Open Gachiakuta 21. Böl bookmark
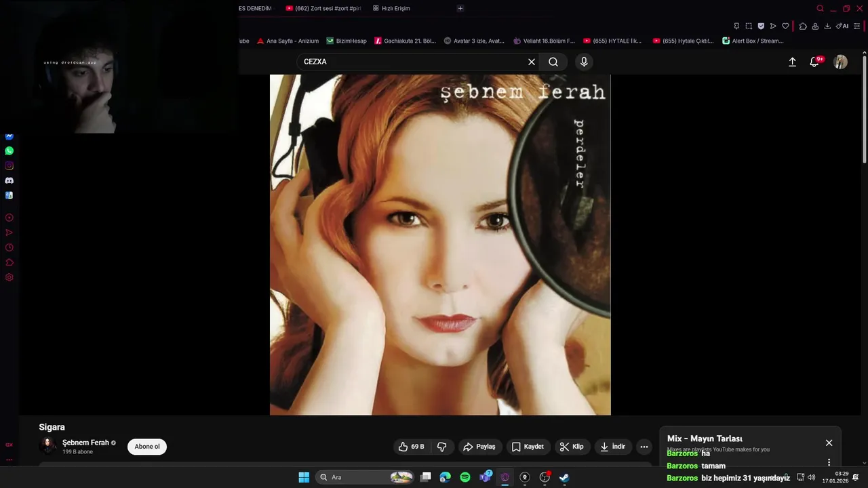868x488 pixels. [x=406, y=41]
